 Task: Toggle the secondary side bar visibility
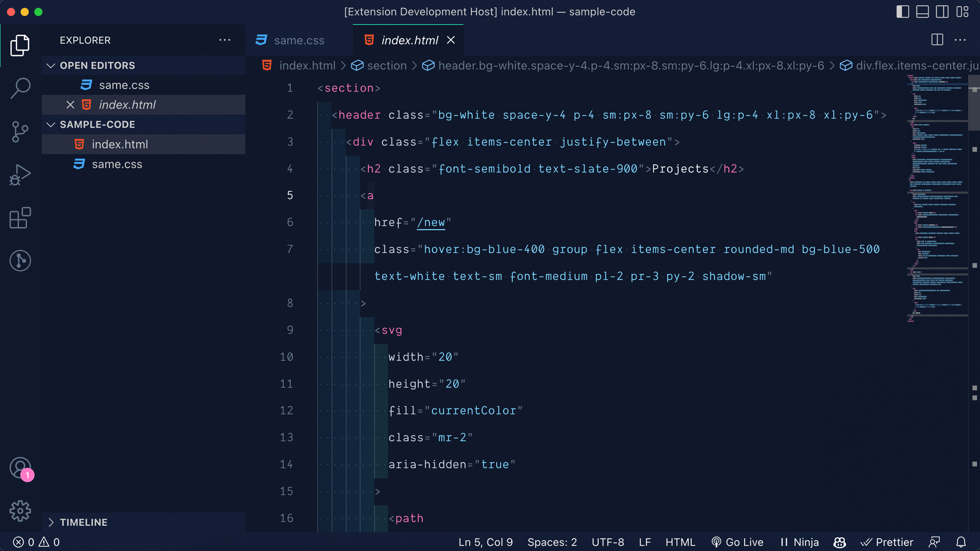point(942,12)
